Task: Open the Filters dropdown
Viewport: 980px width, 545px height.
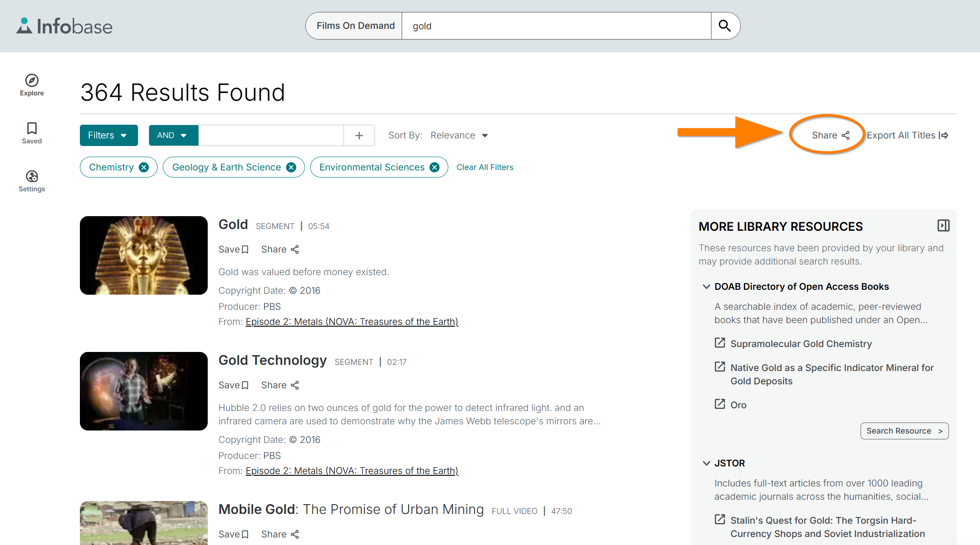Action: 109,135
